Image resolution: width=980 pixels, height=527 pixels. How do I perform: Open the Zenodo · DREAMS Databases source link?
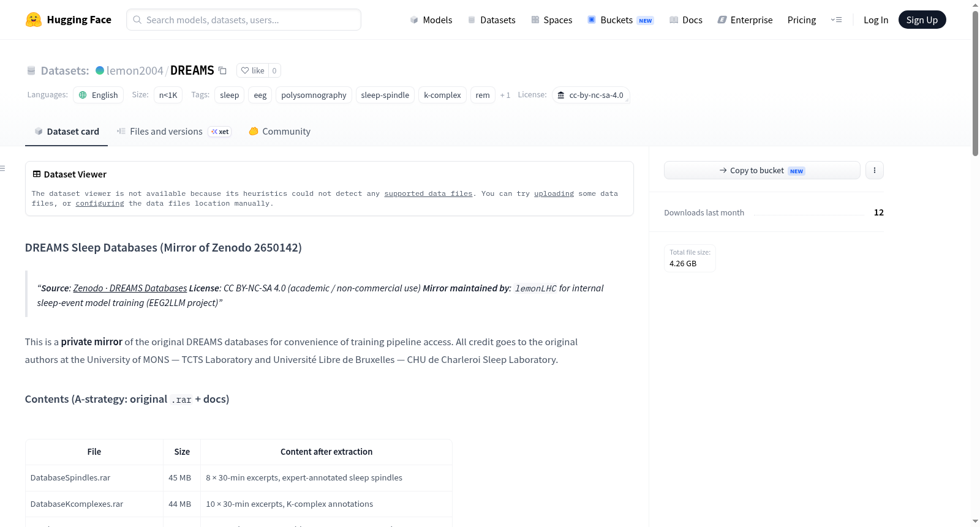pyautogui.click(x=130, y=288)
